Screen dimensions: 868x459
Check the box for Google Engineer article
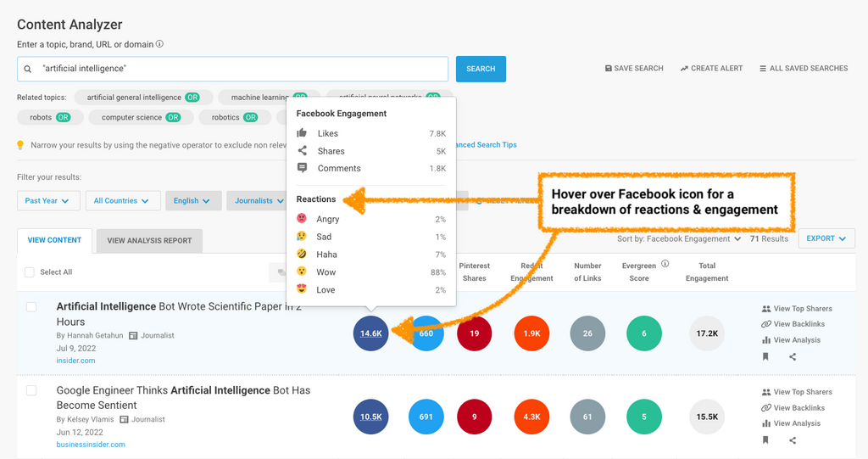[31, 390]
